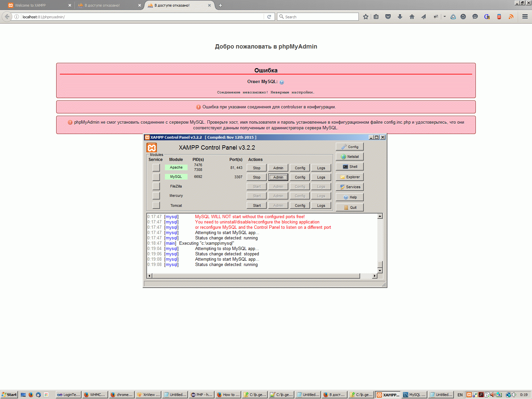Click the circular arrow clock toolbar icon
This screenshot has width=532, height=399.
coord(463,17)
